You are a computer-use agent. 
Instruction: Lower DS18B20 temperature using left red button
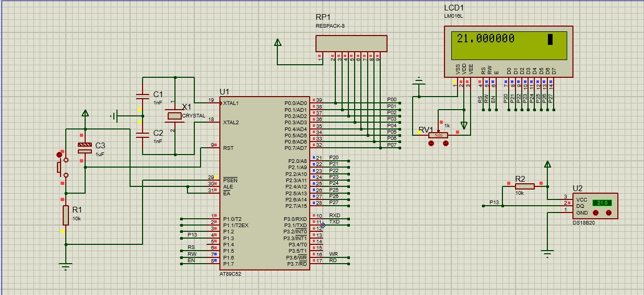tap(595, 213)
